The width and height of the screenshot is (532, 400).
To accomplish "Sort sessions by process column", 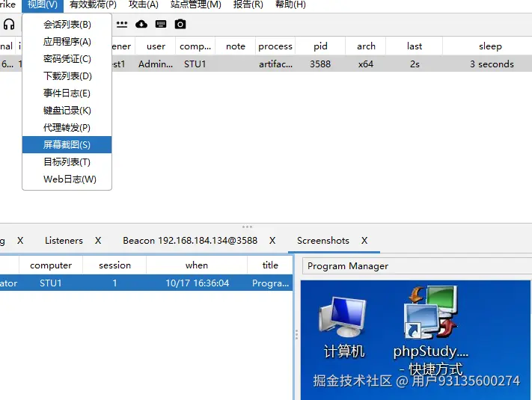I will coord(275,46).
